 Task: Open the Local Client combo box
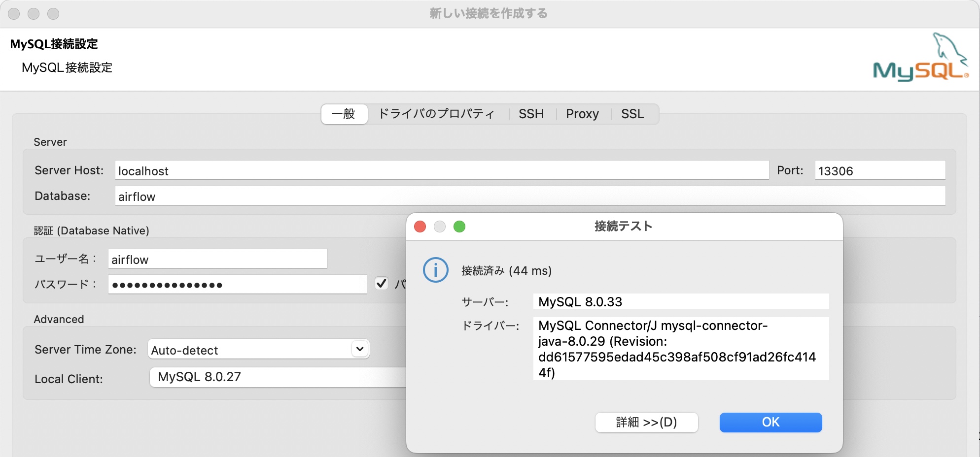278,377
